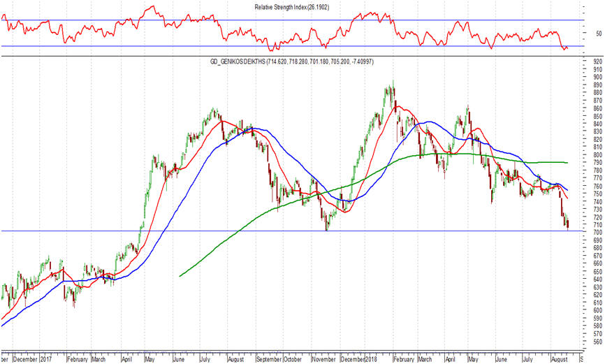Select the GD_GENIKOS DEIKTHS chart title
The height and width of the screenshot is (364, 605).
(292, 61)
